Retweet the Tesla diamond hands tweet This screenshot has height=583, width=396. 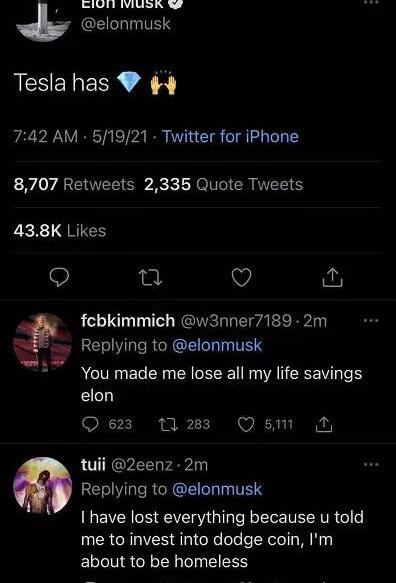coord(150,277)
